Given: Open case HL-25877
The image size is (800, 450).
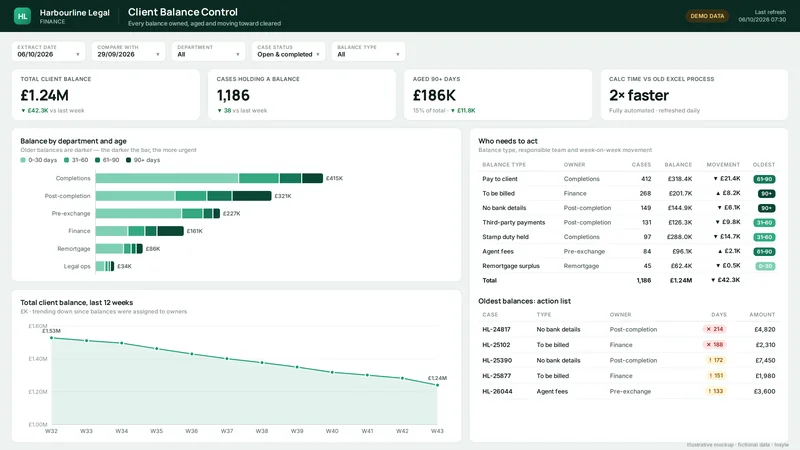Looking at the screenshot, I should [496, 376].
